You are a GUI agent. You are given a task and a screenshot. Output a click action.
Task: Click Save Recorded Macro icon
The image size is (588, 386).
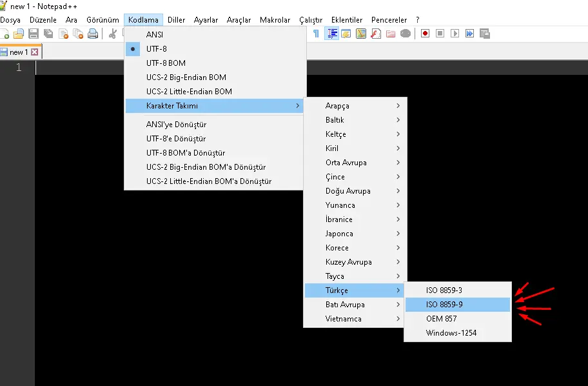[484, 34]
